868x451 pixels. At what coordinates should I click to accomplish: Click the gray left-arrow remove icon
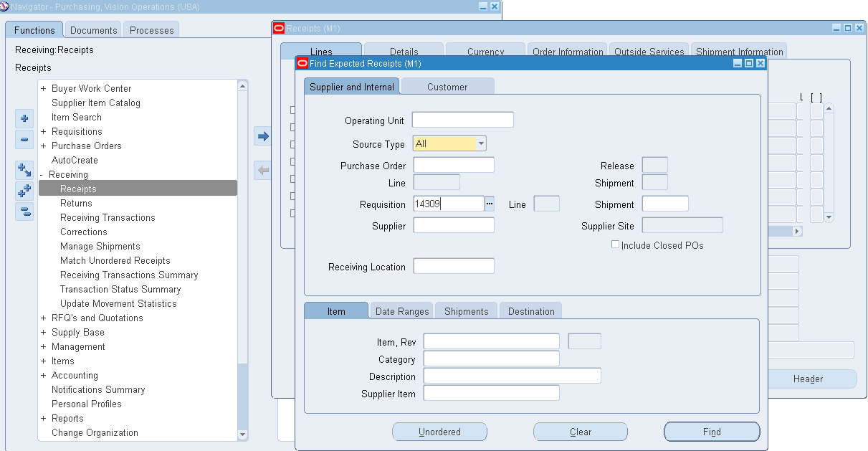[x=262, y=169]
